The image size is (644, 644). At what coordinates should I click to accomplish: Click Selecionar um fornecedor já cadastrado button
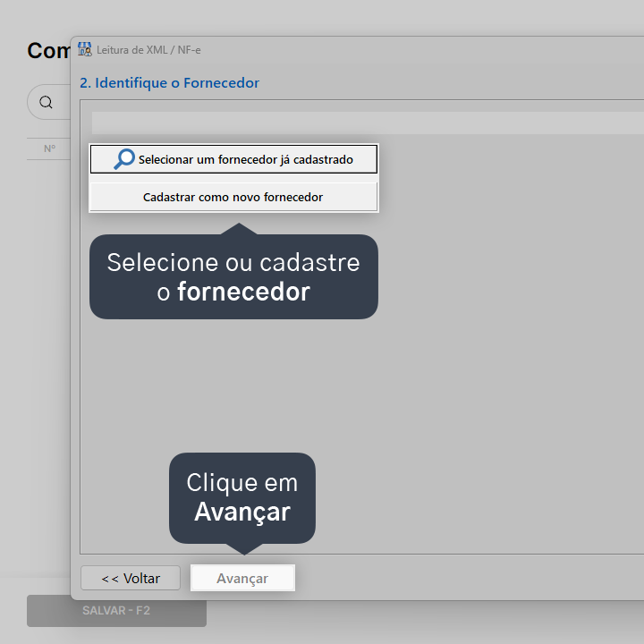pos(233,159)
